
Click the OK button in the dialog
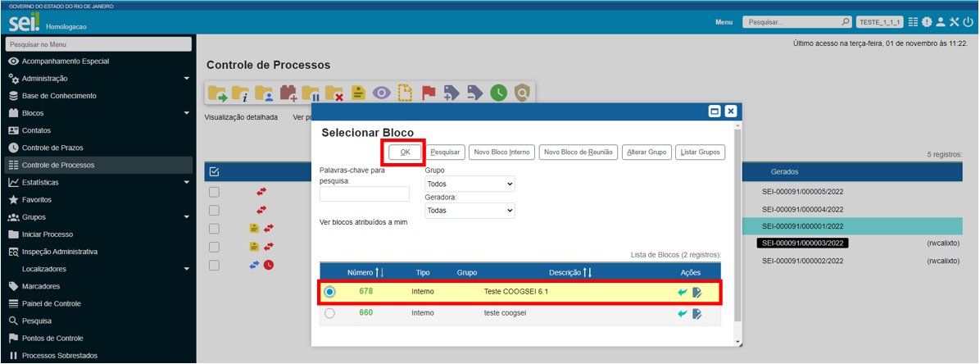click(405, 152)
